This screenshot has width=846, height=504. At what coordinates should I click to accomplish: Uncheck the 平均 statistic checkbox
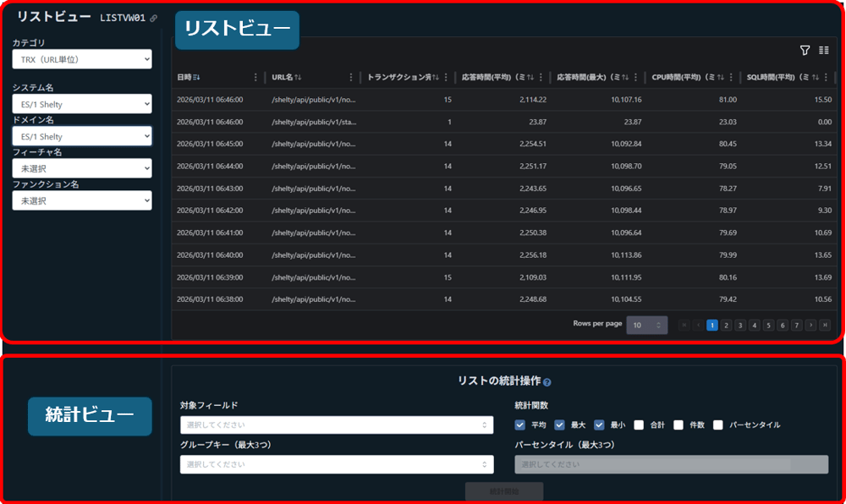tap(520, 425)
